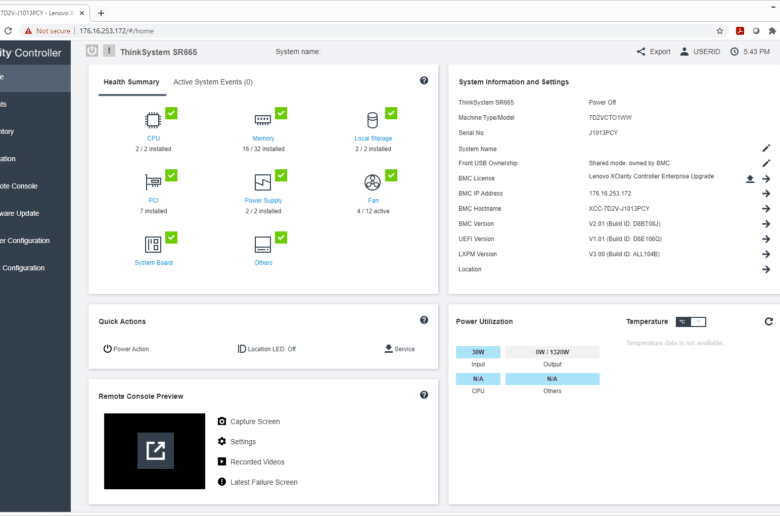Click the N/A Others power bar
The height and width of the screenshot is (516, 780).
pyautogui.click(x=552, y=379)
